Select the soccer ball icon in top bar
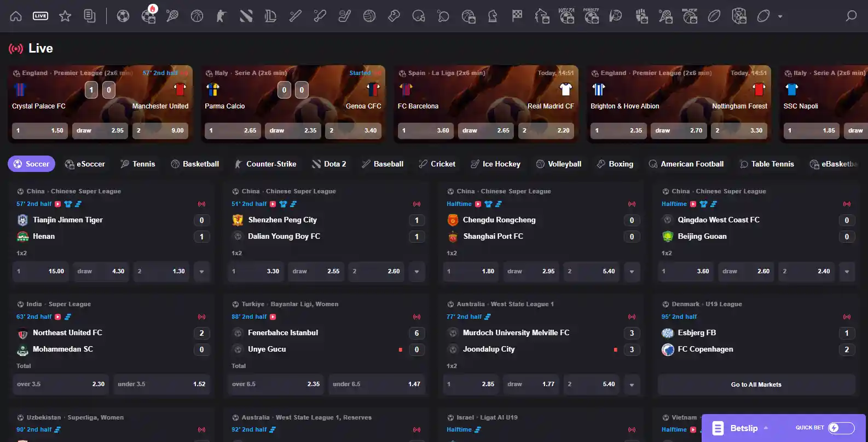 pyautogui.click(x=123, y=16)
